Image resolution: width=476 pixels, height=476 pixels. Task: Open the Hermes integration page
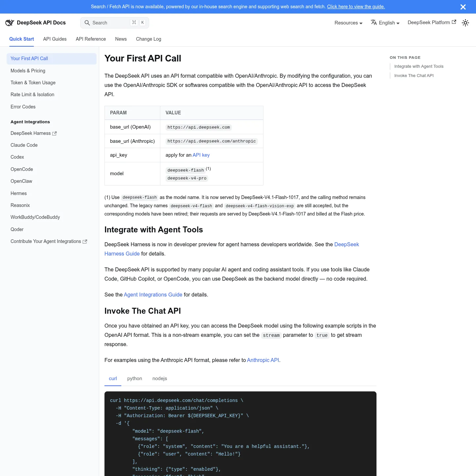pyautogui.click(x=52, y=193)
